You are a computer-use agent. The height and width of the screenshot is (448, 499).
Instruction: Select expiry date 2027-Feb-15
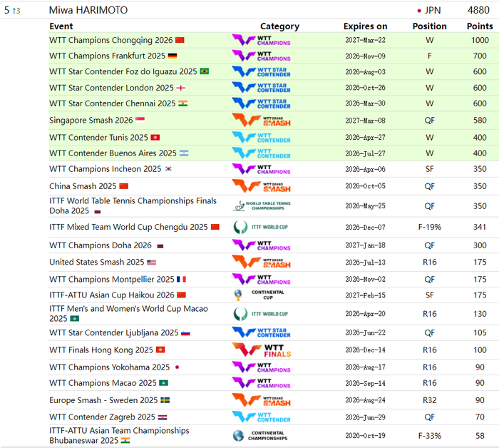click(365, 295)
